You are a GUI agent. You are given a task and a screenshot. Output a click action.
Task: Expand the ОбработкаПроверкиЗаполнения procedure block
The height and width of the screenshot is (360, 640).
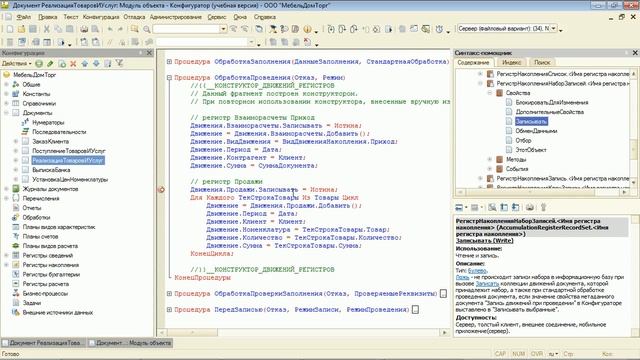[169, 293]
